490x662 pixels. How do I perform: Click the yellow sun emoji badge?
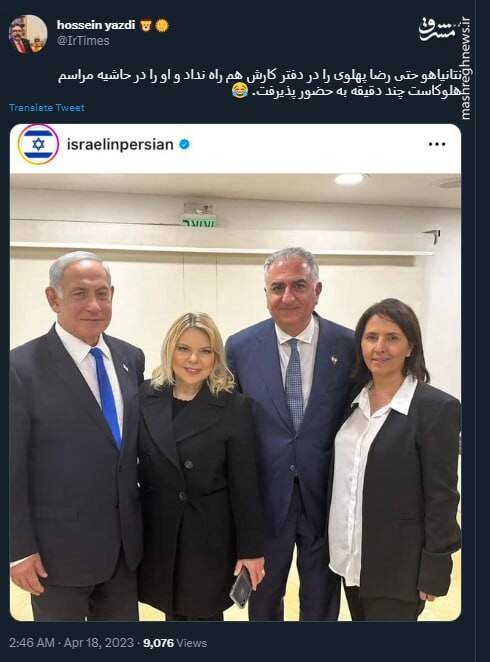(162, 26)
